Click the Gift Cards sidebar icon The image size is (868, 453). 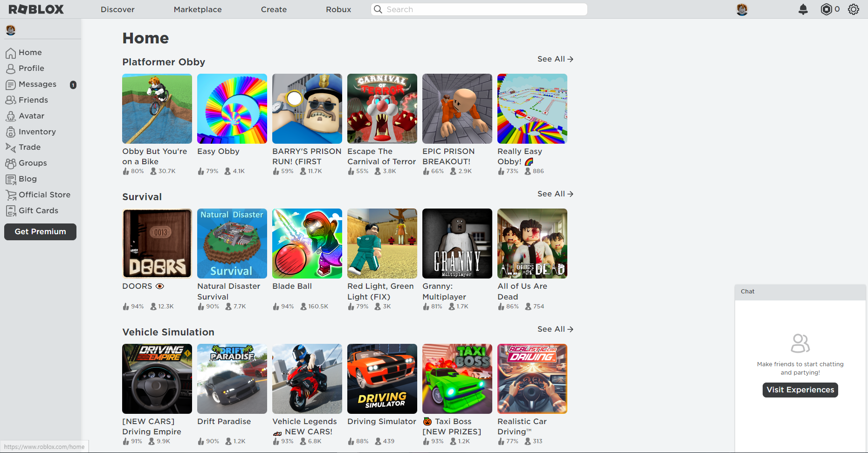[x=11, y=211]
